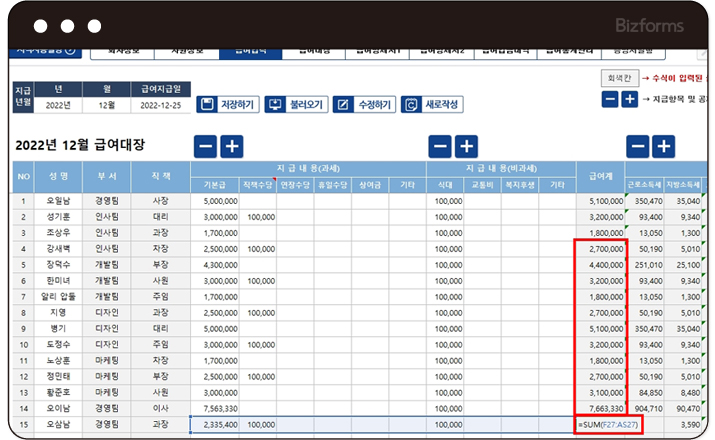The height and width of the screenshot is (440, 715).
Task: Click plus button above 지급내용(과세) columns
Action: [x=231, y=146]
